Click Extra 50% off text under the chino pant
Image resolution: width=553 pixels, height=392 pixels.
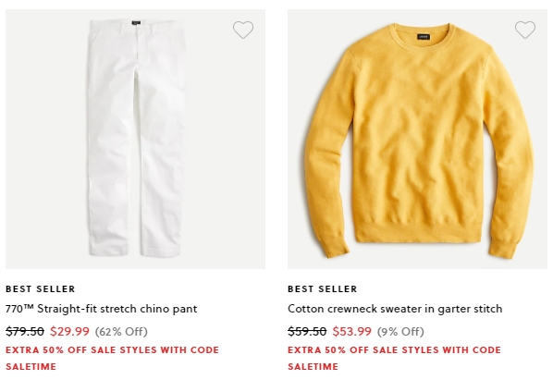pos(44,350)
